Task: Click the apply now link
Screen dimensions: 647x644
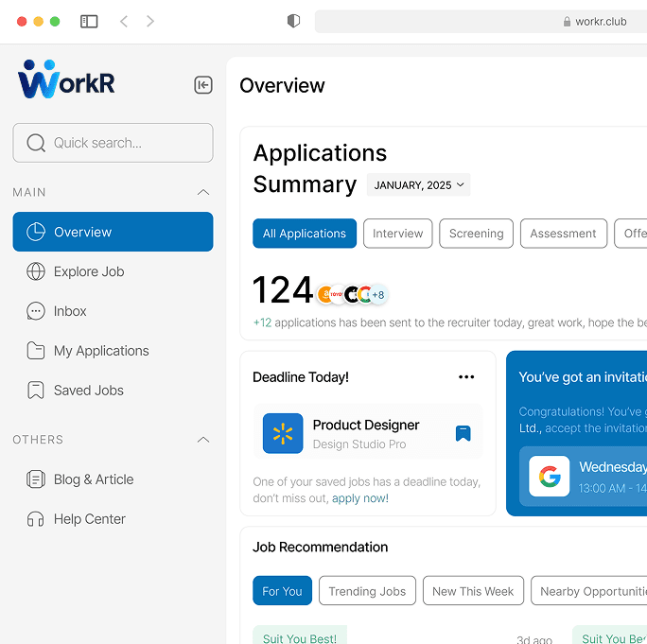Action: point(359,498)
